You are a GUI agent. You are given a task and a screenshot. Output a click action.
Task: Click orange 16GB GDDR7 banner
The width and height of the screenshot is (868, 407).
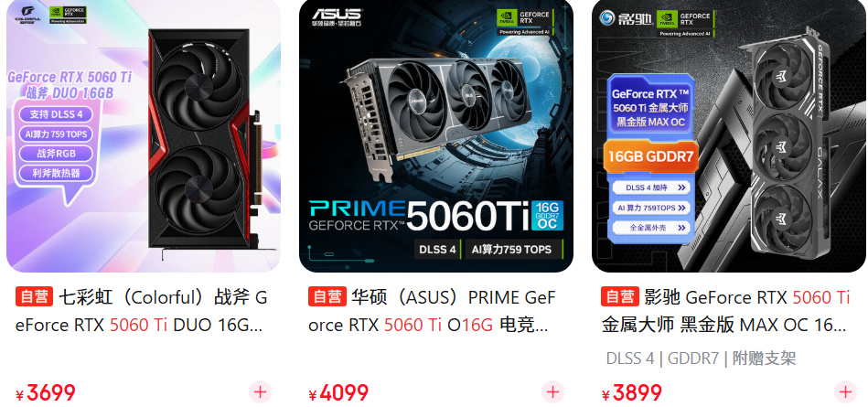click(650, 156)
